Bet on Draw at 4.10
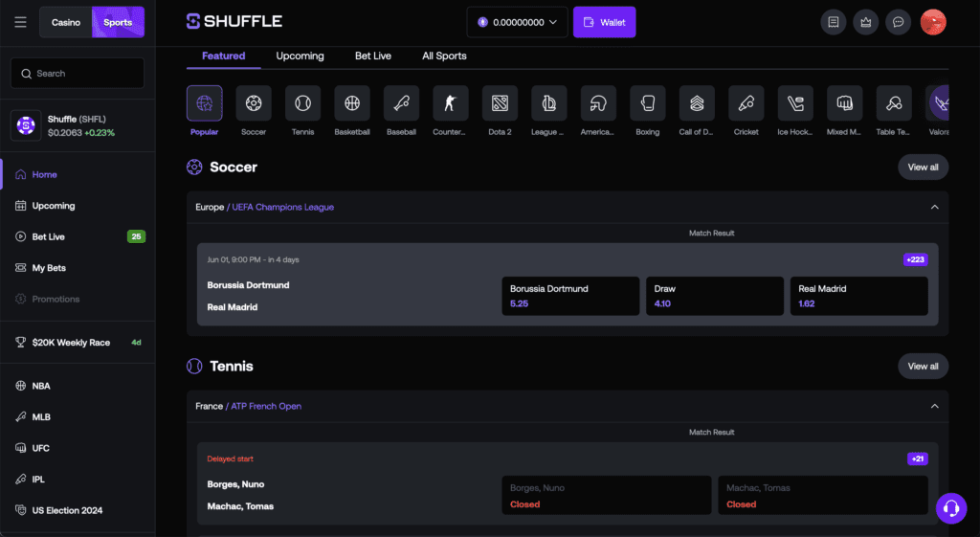 tap(715, 296)
